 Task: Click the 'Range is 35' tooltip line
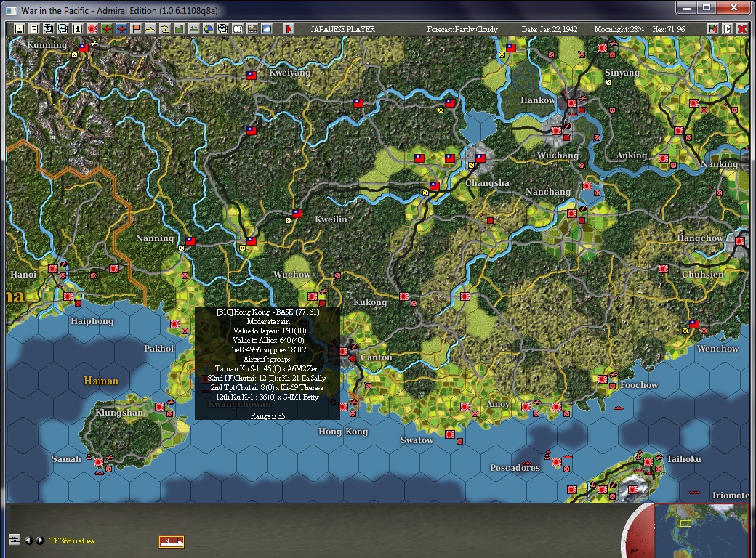tap(268, 416)
